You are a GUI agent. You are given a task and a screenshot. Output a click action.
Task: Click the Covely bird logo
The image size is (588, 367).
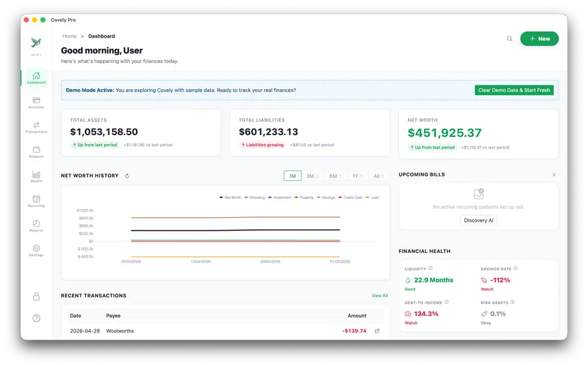[36, 42]
